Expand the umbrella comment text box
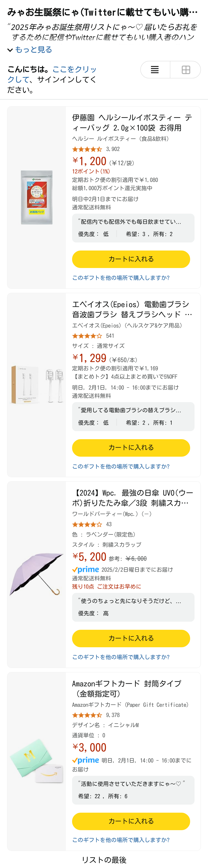 [x=133, y=607]
